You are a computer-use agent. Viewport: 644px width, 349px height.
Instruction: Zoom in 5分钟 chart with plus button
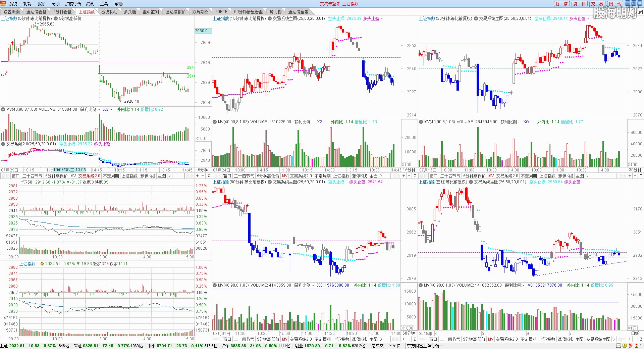198,176
